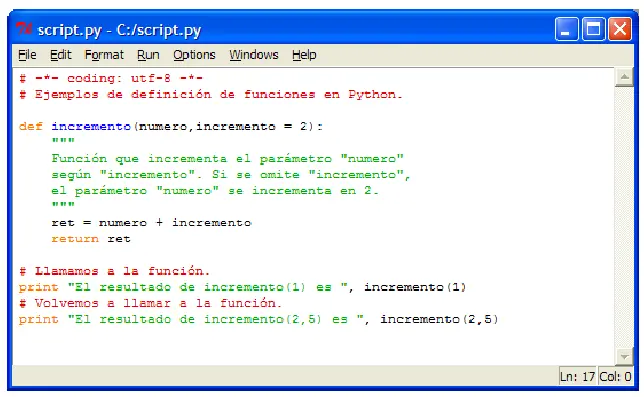Viewport: 644px width, 397px height.
Task: Click the 'Col: 0' status bar entry
Action: [x=615, y=376]
